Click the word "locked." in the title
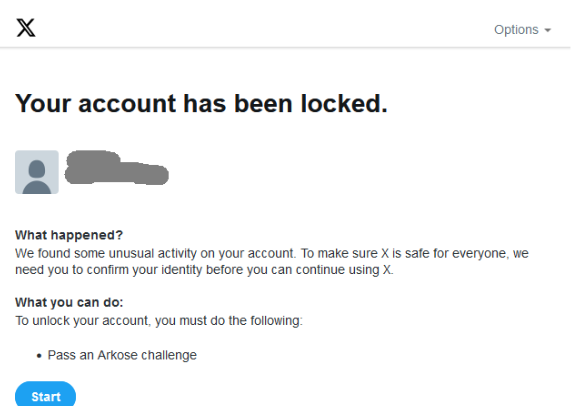The width and height of the screenshot is (571, 406). (344, 103)
